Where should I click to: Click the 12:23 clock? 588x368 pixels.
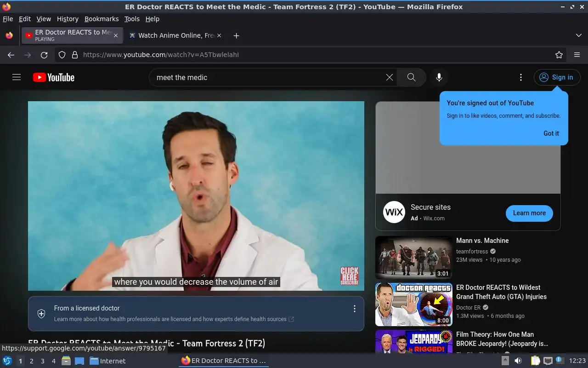click(x=577, y=361)
